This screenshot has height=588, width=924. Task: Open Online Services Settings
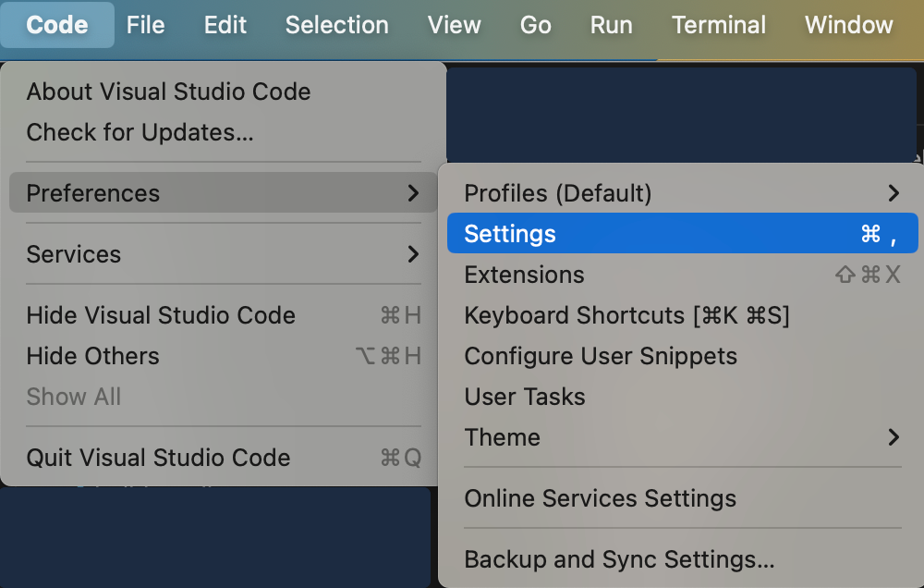[683, 498]
